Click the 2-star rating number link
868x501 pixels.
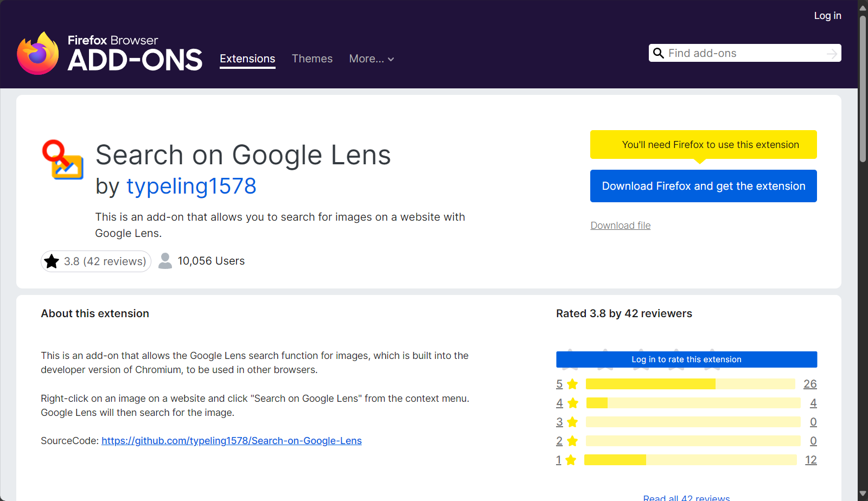click(x=559, y=441)
